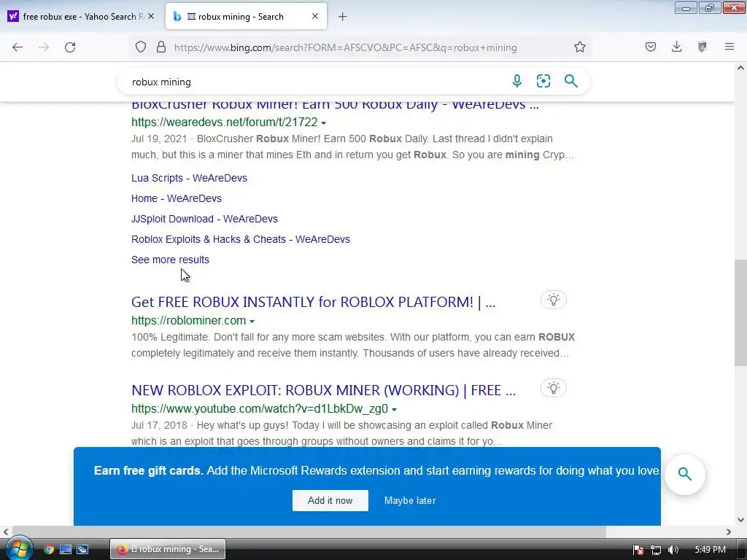747x560 pixels.
Task: View site security padlock info
Action: click(x=161, y=47)
